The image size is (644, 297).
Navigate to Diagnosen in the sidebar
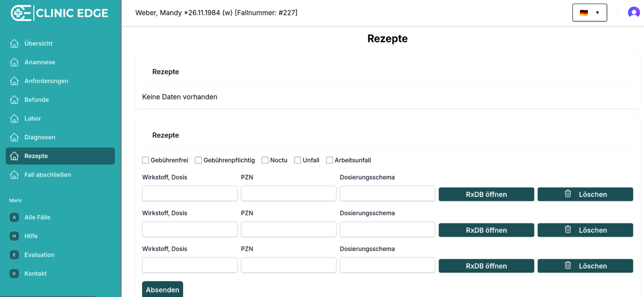(x=40, y=137)
